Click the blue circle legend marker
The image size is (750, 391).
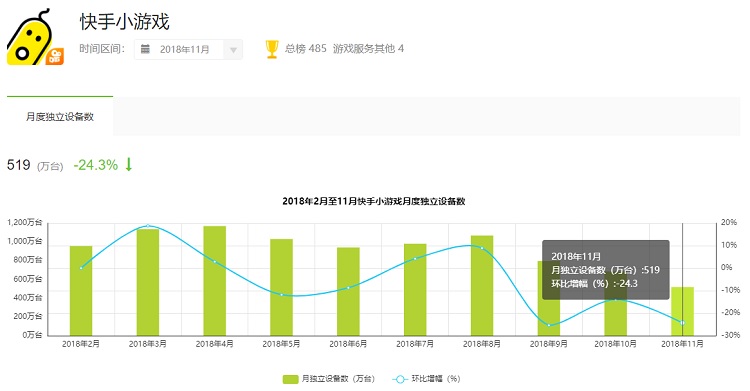click(x=400, y=379)
